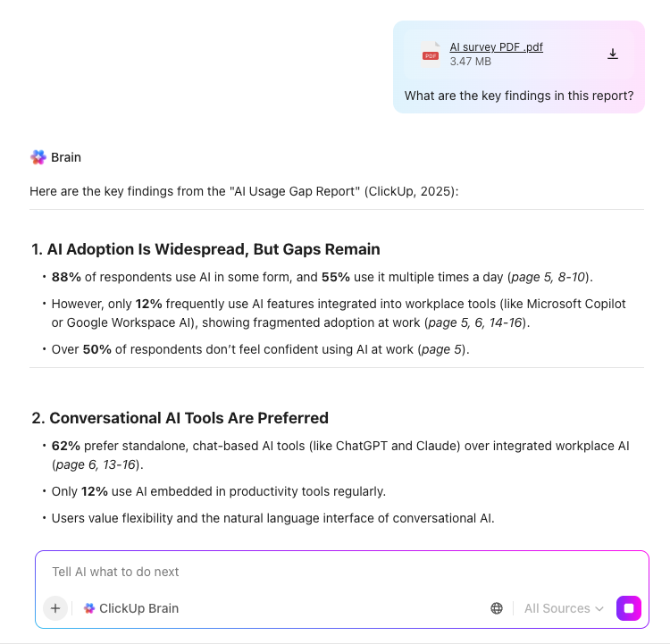670x644 pixels.
Task: Toggle the web search globe icon
Action: pos(497,608)
